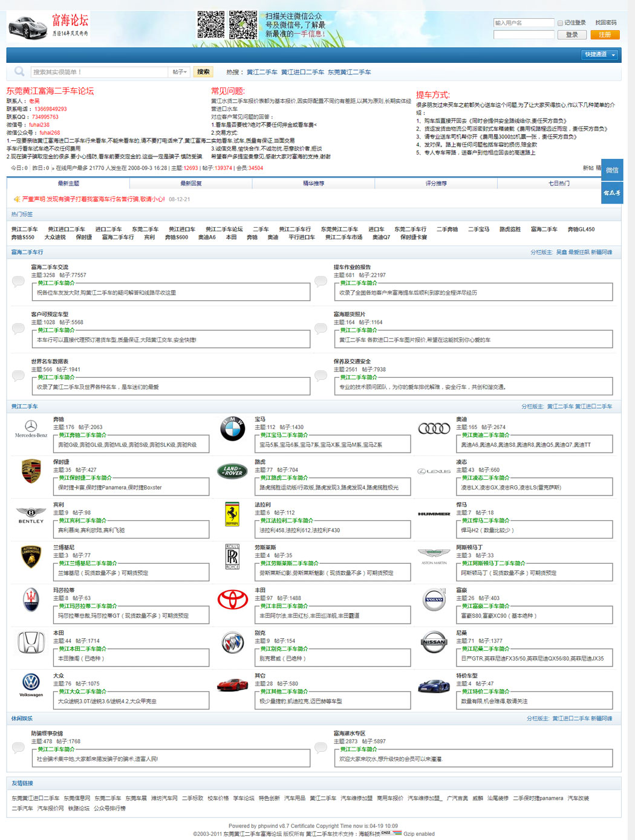Click the blue sports car icon for 特价车型
The height and width of the screenshot is (840, 635).
(x=434, y=685)
